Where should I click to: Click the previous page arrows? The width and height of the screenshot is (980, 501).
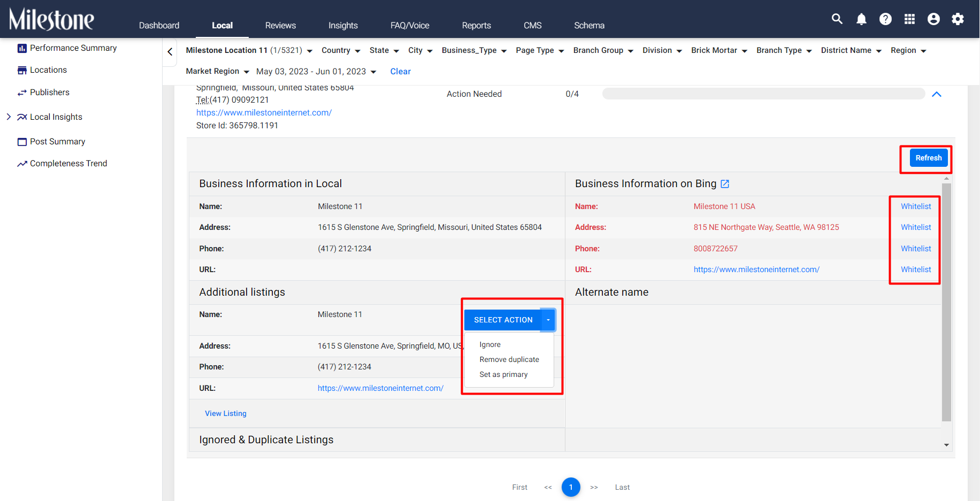(x=548, y=487)
